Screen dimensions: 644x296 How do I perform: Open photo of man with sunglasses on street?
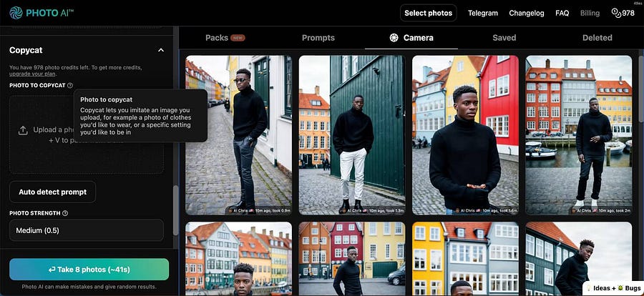click(x=238, y=135)
